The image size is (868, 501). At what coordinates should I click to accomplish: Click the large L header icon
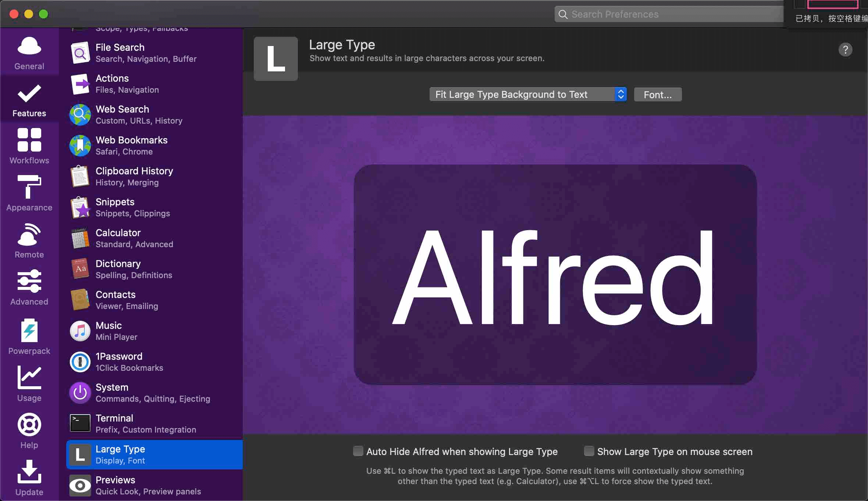tap(276, 59)
